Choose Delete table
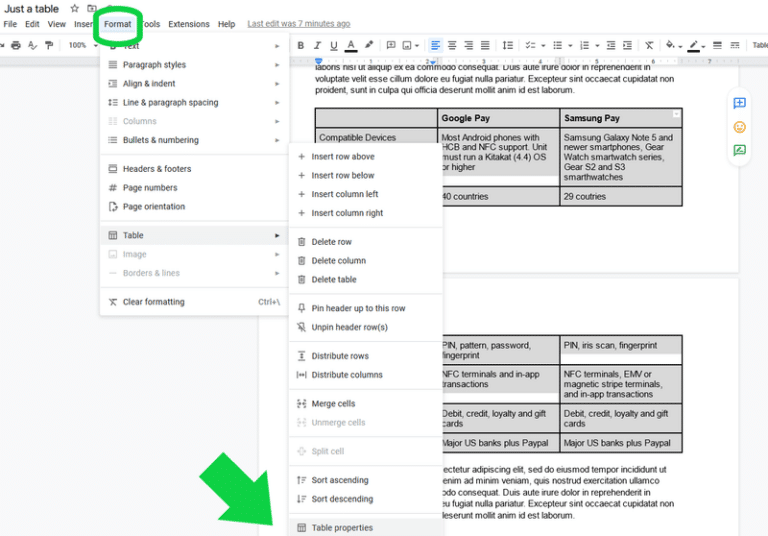 [x=366, y=280]
